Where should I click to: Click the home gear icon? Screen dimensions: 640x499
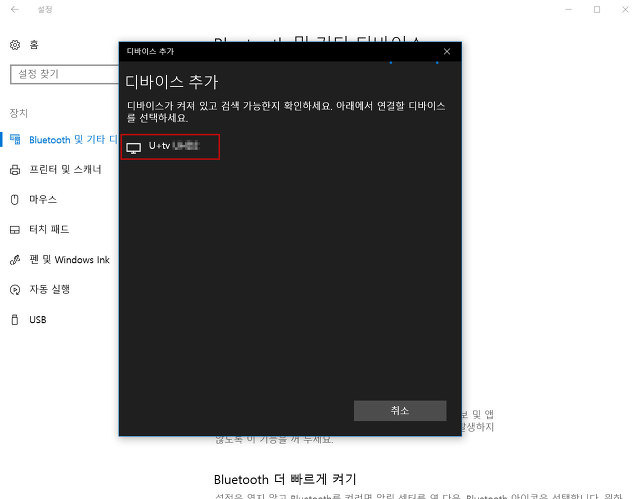pyautogui.click(x=15, y=45)
